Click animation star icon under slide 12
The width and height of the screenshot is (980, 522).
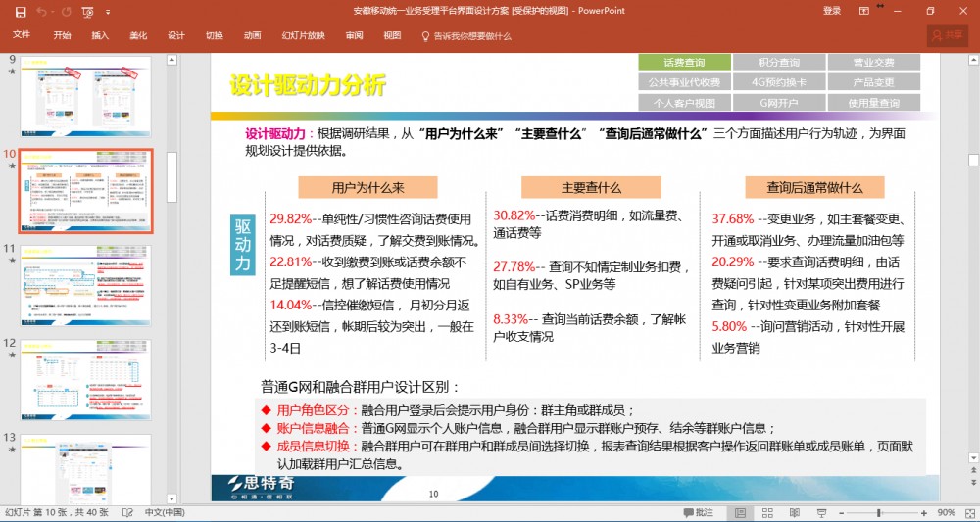click(11, 355)
